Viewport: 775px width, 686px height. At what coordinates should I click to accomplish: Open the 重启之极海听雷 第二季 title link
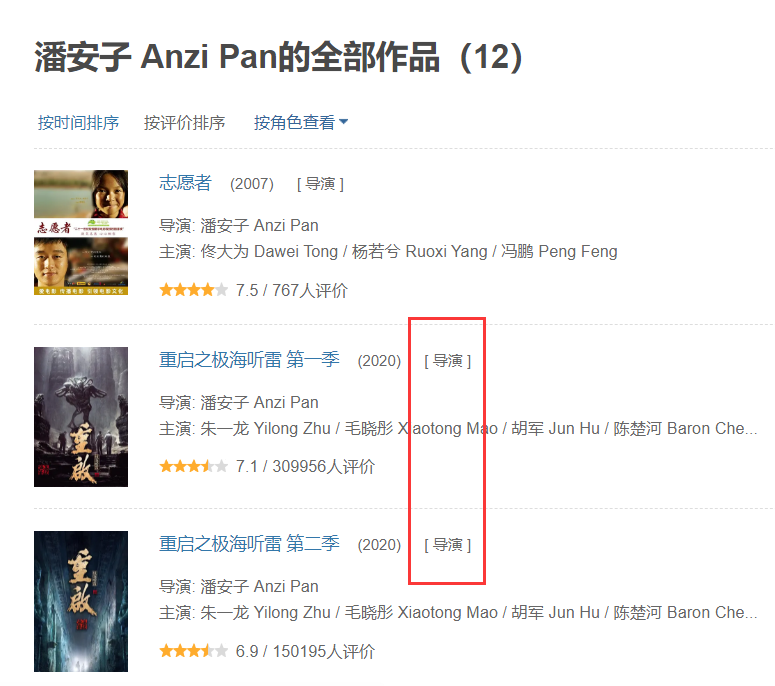click(249, 544)
